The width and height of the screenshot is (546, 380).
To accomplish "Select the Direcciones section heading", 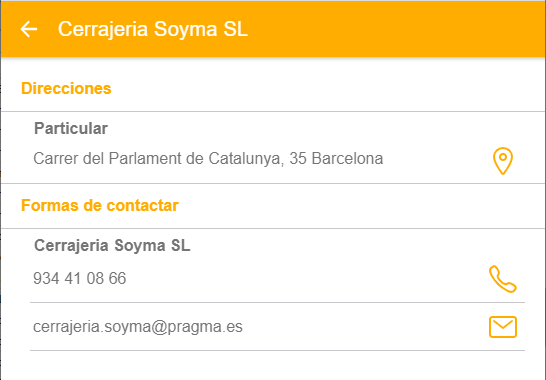I will pyautogui.click(x=66, y=88).
